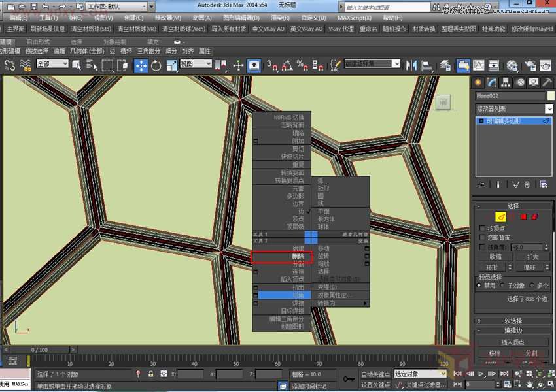Open the 视图 reference coordinate dropdown
Viewport: 556px width, 392px height.
tap(196, 64)
